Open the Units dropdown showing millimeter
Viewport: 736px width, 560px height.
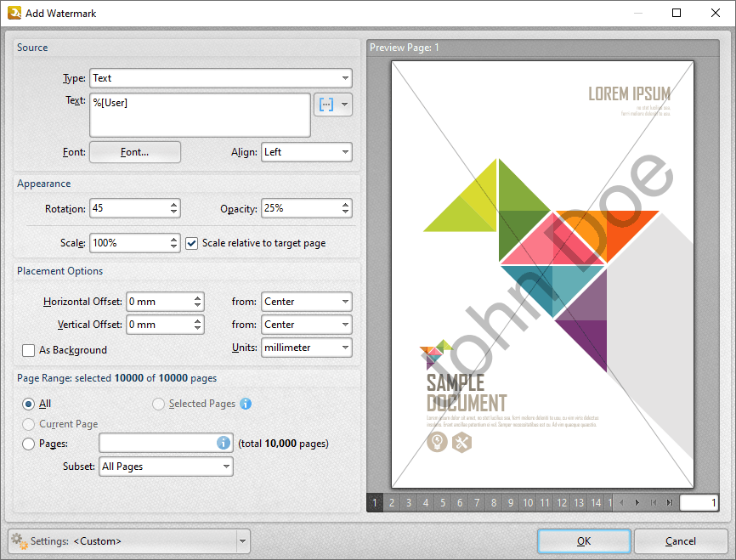point(306,348)
